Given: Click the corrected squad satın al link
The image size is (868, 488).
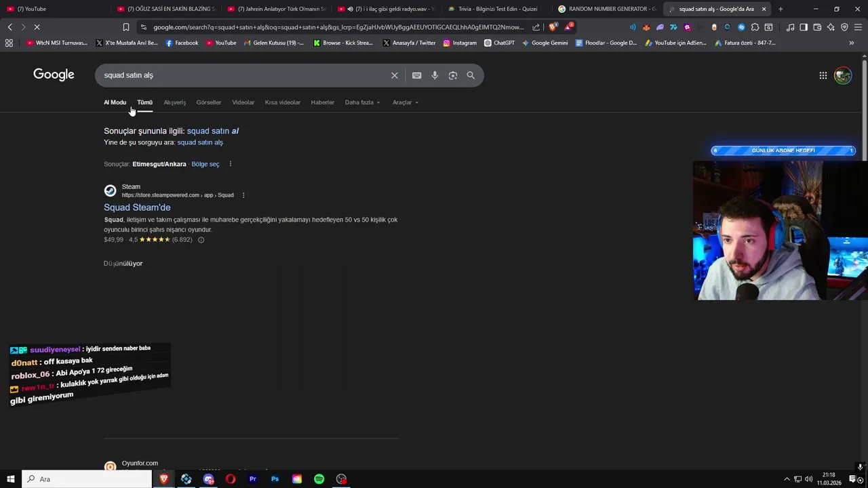Looking at the screenshot, I should (213, 131).
